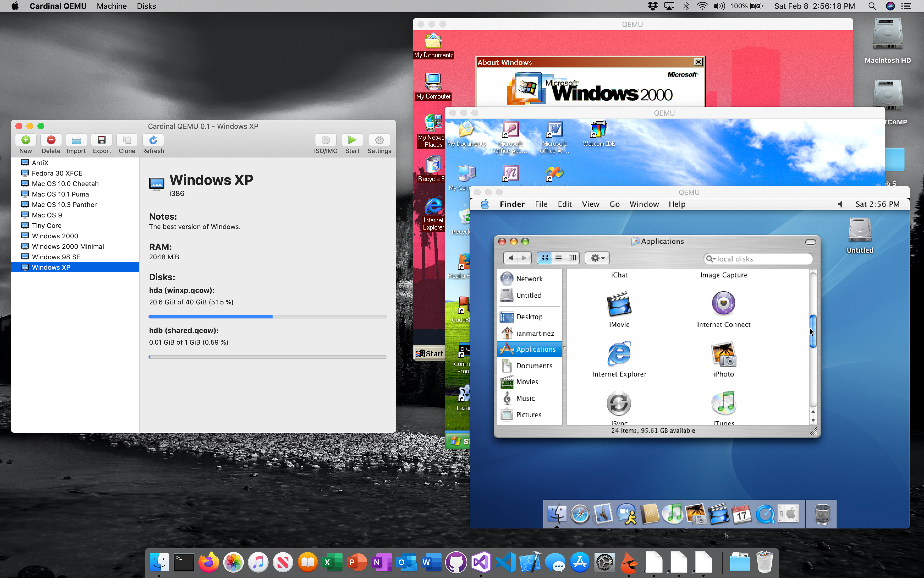Select AntiX in the machine list
Screen dimensions: 924x578
[75, 163]
